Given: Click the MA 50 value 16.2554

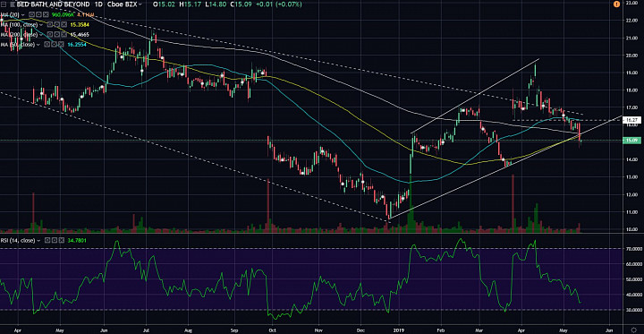Looking at the screenshot, I should tap(77, 44).
